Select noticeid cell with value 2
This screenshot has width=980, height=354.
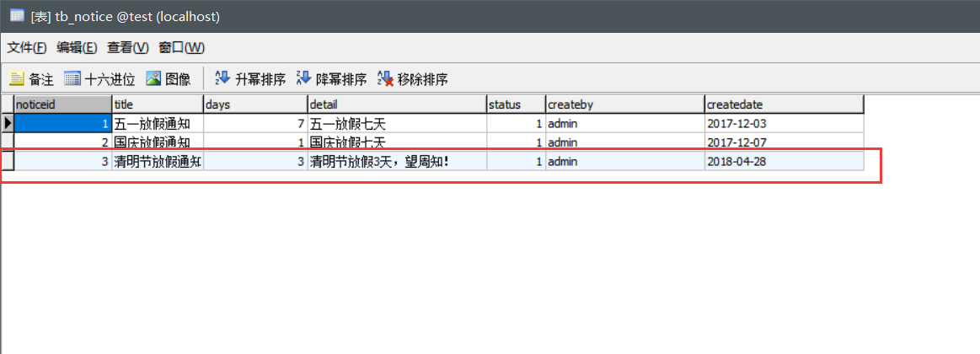coord(62,142)
